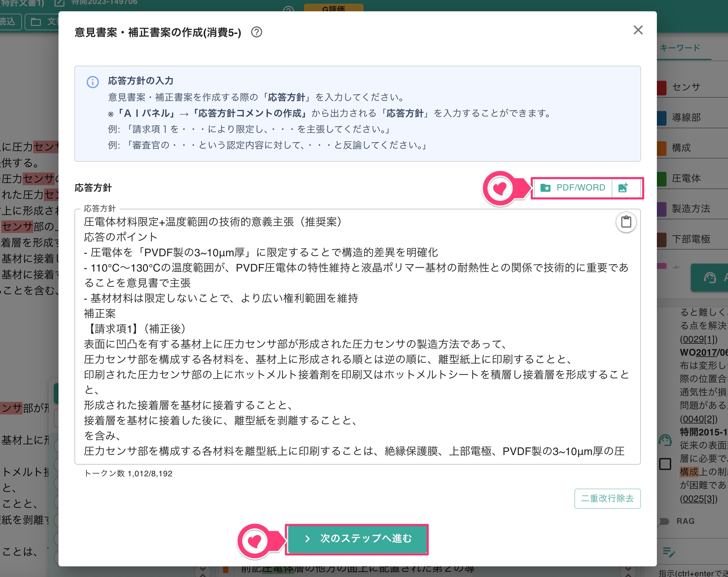The width and height of the screenshot is (728, 577).
Task: Click inside the 応答方針 text area
Action: tap(357, 337)
